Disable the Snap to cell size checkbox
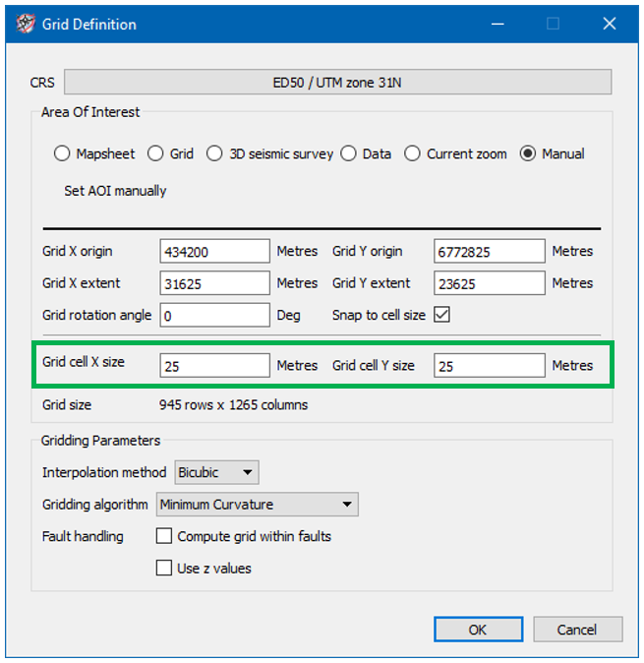Screen dimensions: 644x663 click(441, 316)
